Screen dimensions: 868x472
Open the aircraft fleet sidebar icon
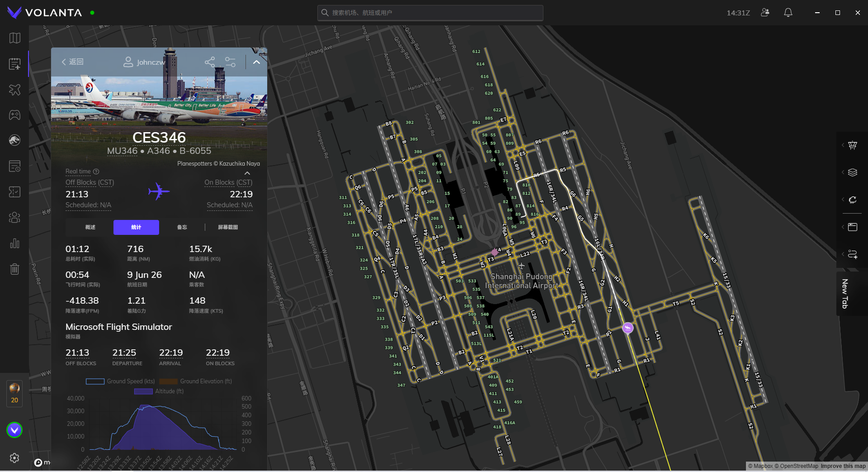click(x=14, y=90)
